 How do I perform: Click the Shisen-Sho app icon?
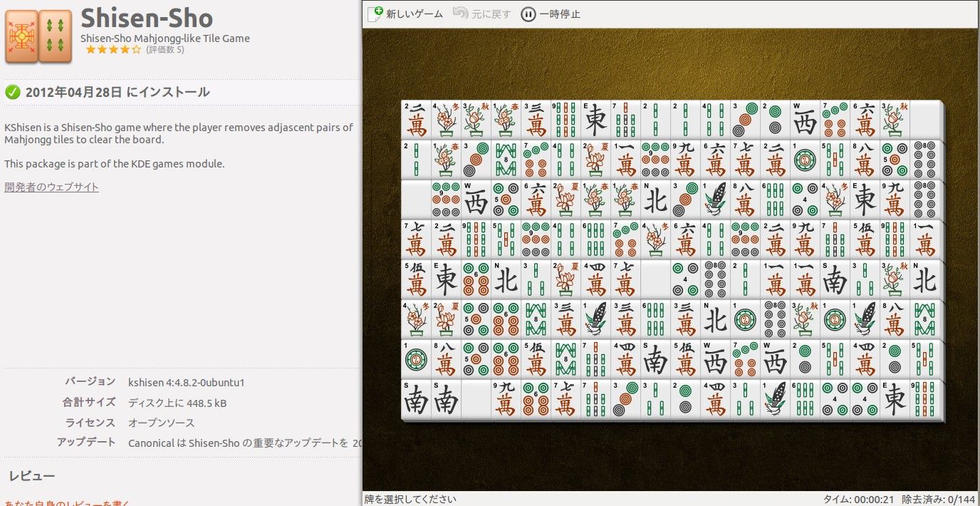38,36
